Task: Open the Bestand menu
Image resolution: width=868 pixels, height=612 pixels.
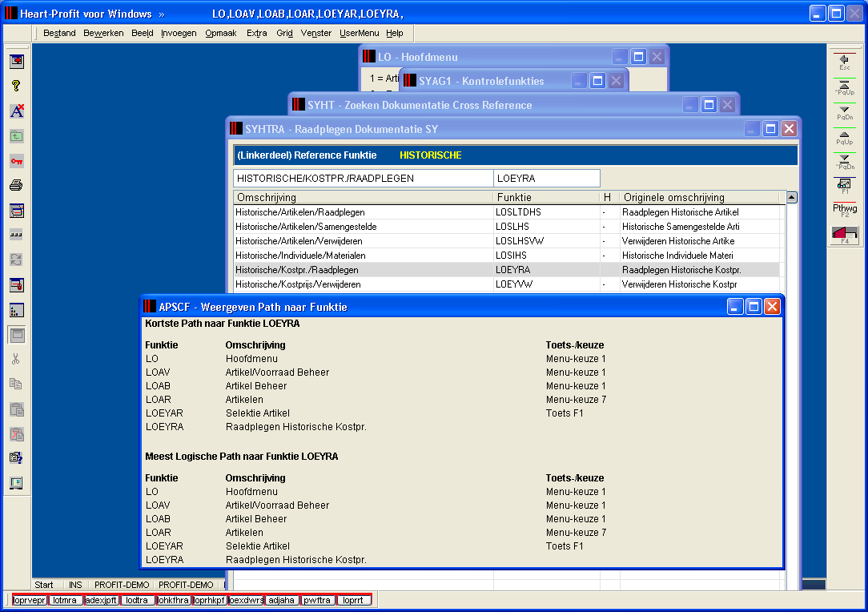Action: [59, 33]
